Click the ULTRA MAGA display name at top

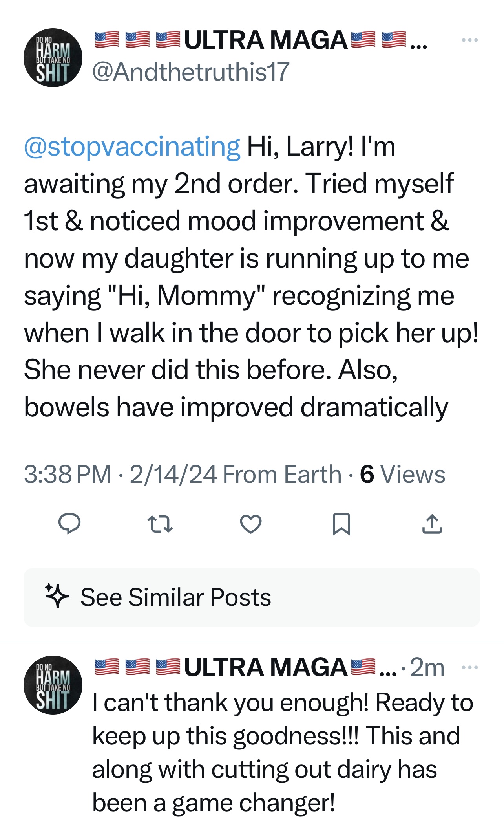(x=265, y=40)
